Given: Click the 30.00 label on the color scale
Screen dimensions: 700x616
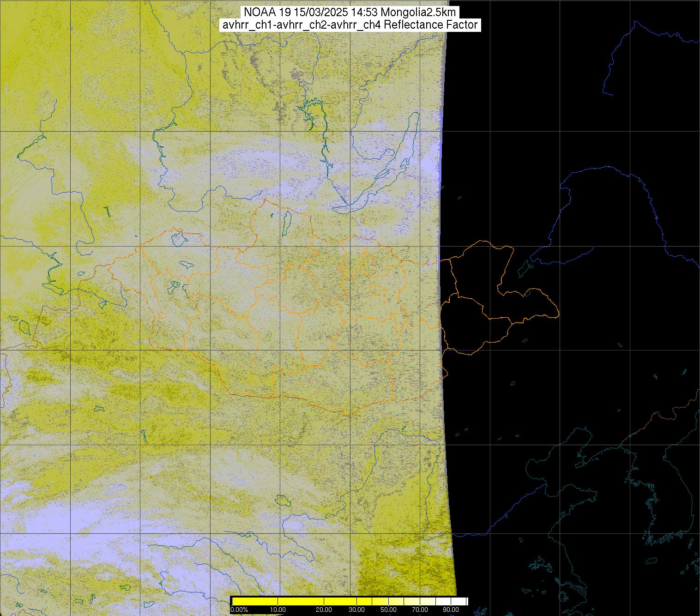Looking at the screenshot, I should coord(356,610).
